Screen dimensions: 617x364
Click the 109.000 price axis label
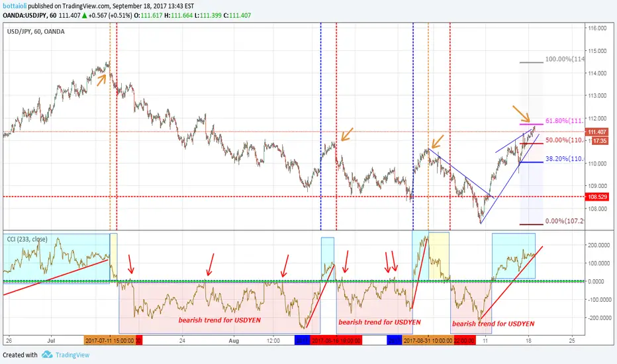pos(597,186)
